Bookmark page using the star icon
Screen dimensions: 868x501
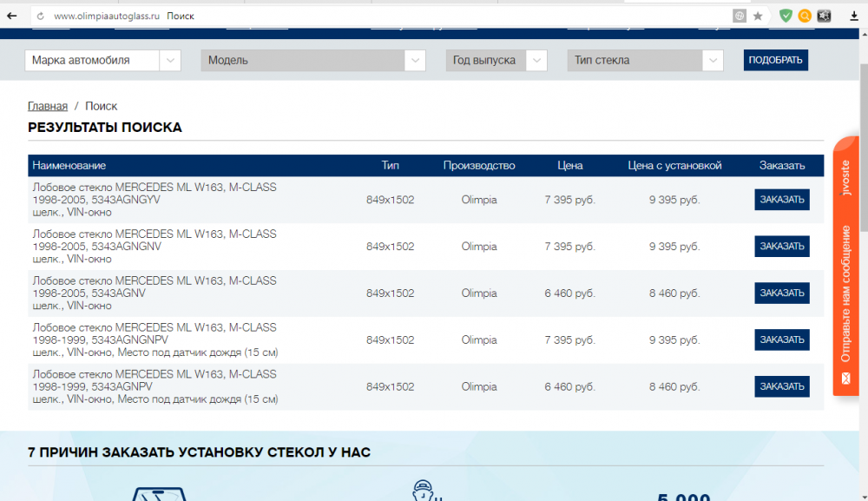[758, 16]
